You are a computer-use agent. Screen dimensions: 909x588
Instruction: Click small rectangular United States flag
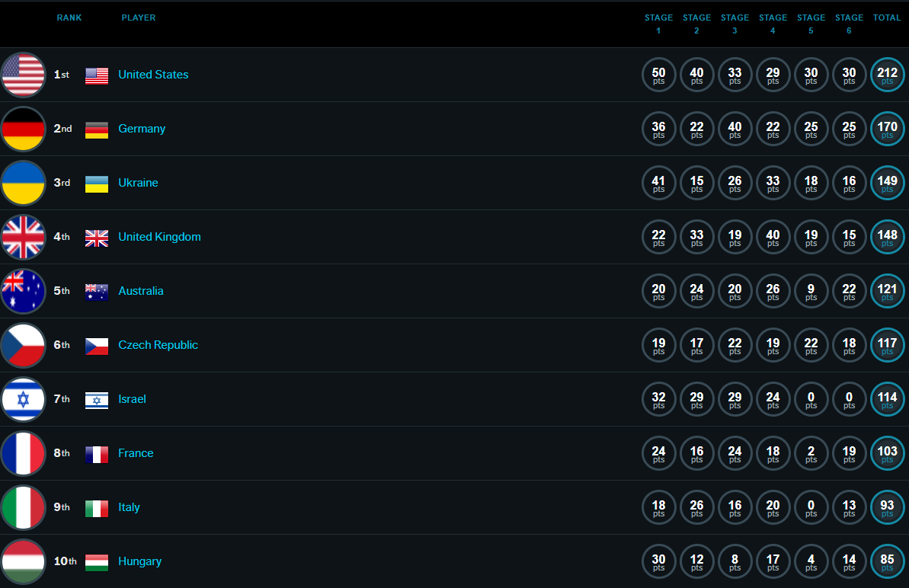pos(97,76)
